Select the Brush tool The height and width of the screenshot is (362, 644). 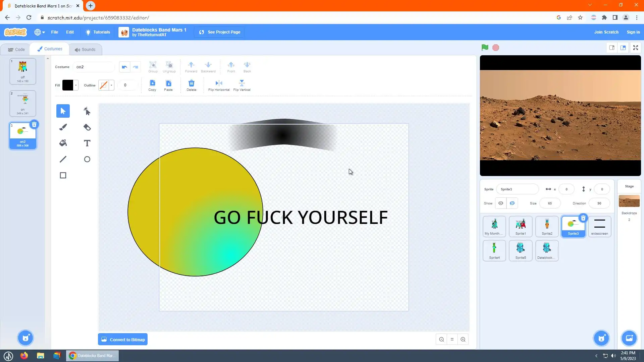point(63,127)
